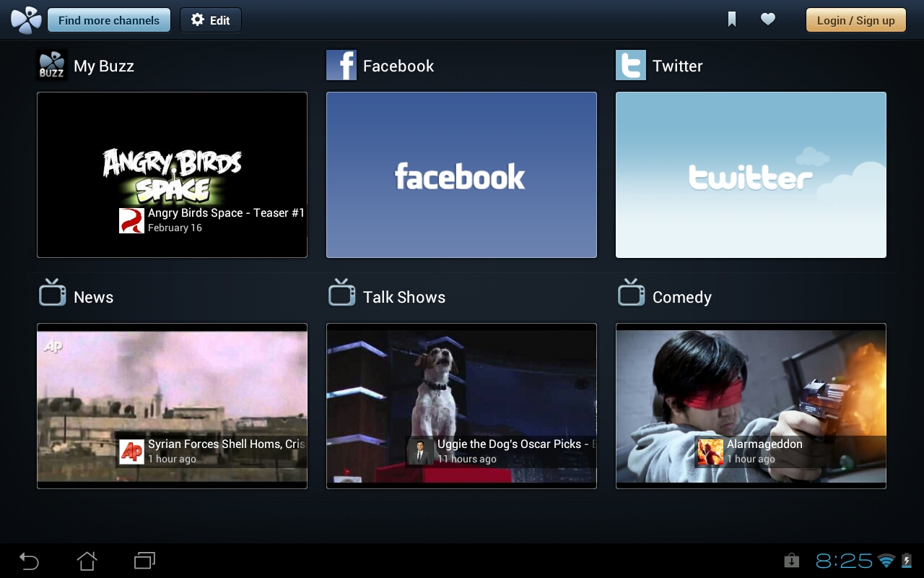
Task: Tap the Android back button
Action: tap(29, 561)
